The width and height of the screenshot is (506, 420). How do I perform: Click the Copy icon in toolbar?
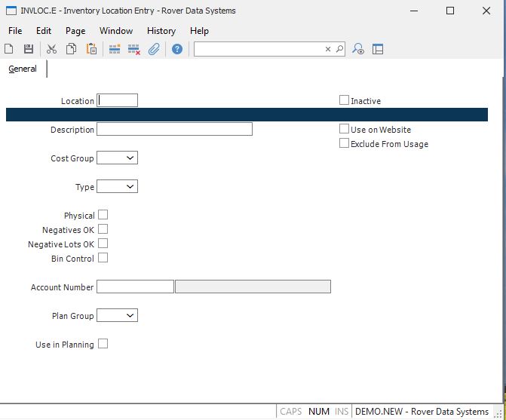71,49
